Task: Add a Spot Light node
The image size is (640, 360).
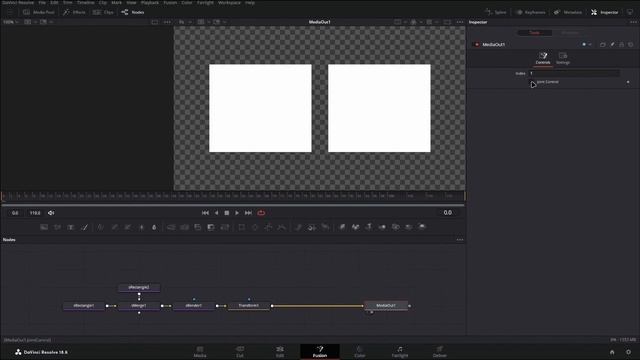Action: click(409, 227)
